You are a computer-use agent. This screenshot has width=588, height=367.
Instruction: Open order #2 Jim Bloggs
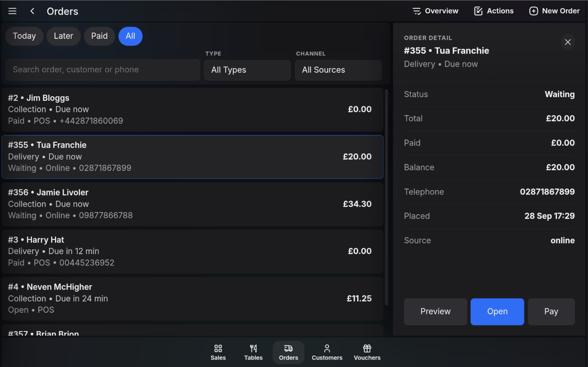click(192, 110)
